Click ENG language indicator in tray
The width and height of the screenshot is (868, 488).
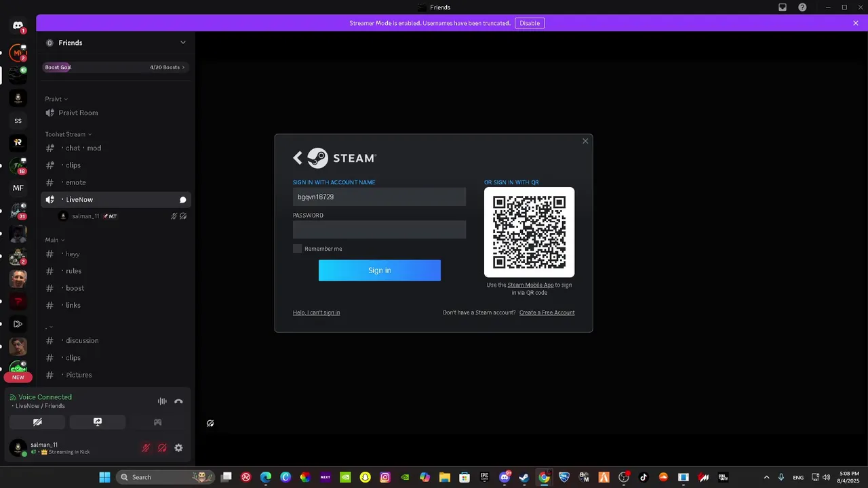(x=798, y=477)
